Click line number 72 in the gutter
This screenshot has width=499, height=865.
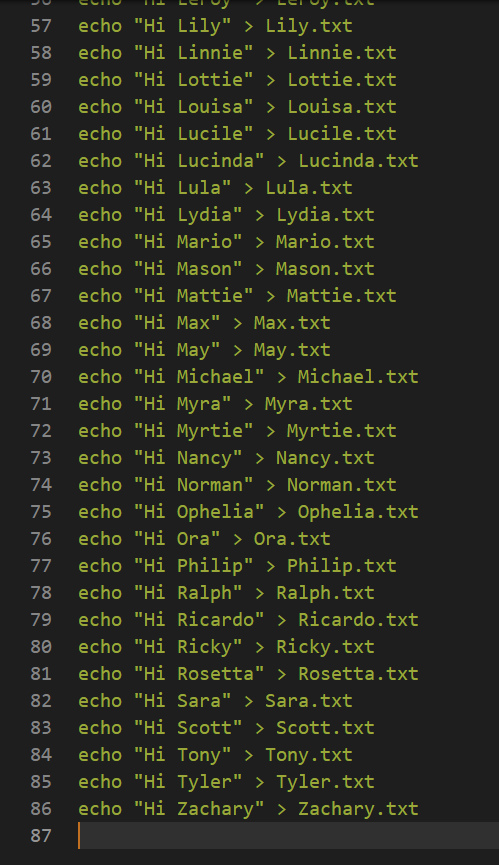(41, 431)
